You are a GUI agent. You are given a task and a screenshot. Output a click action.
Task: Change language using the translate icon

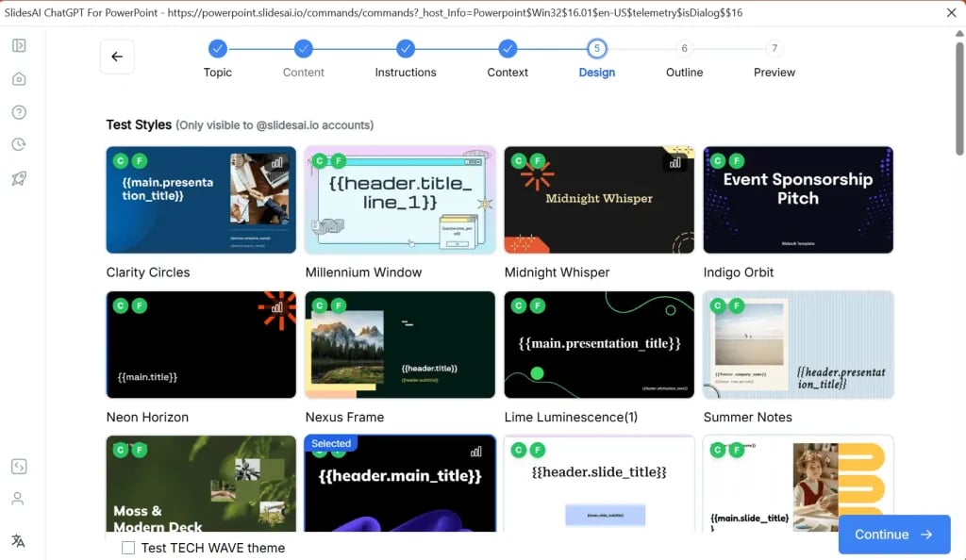19,540
